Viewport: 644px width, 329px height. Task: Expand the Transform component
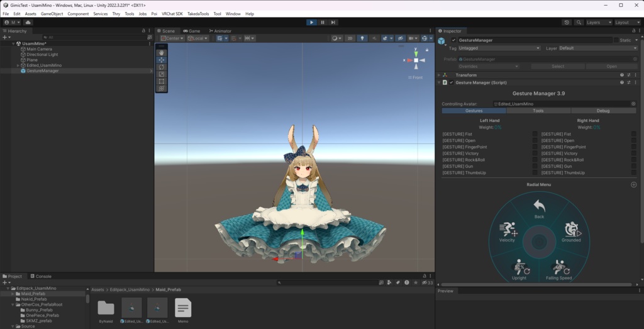tap(439, 75)
